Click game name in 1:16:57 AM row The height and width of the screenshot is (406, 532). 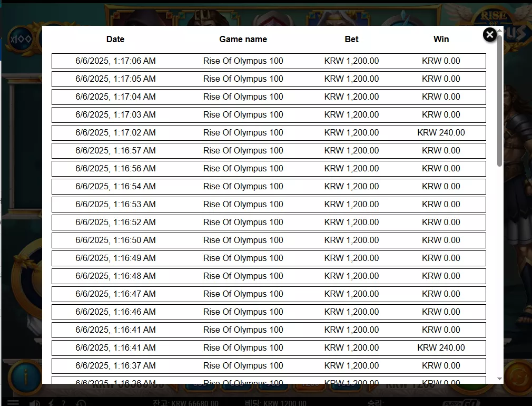243,150
